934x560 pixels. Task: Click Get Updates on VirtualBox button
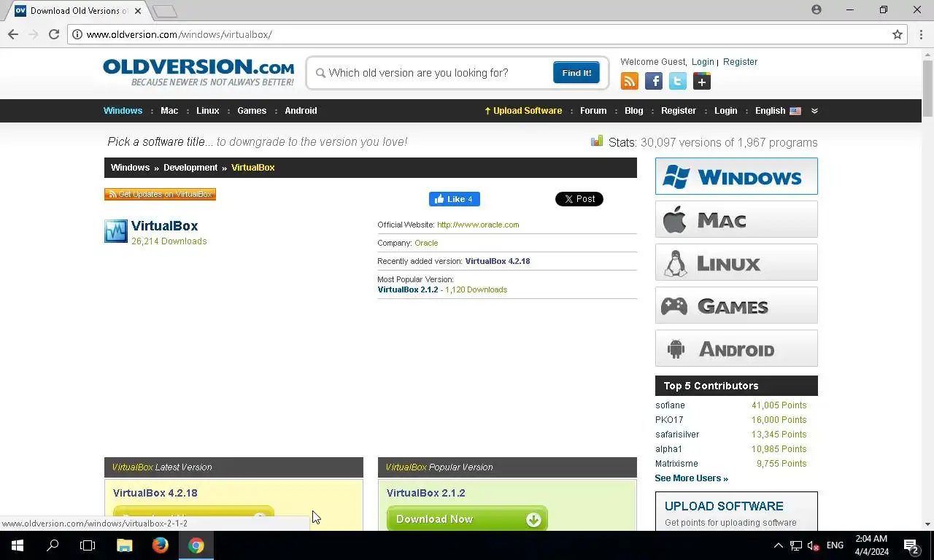160,194
